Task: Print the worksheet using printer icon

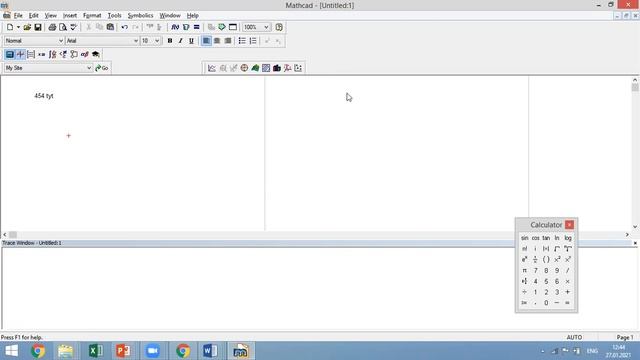Action: [x=52, y=27]
